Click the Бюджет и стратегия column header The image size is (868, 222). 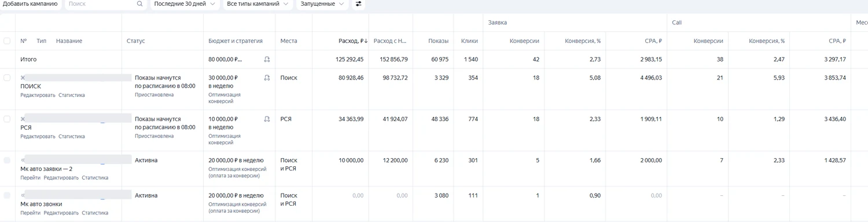click(x=236, y=41)
